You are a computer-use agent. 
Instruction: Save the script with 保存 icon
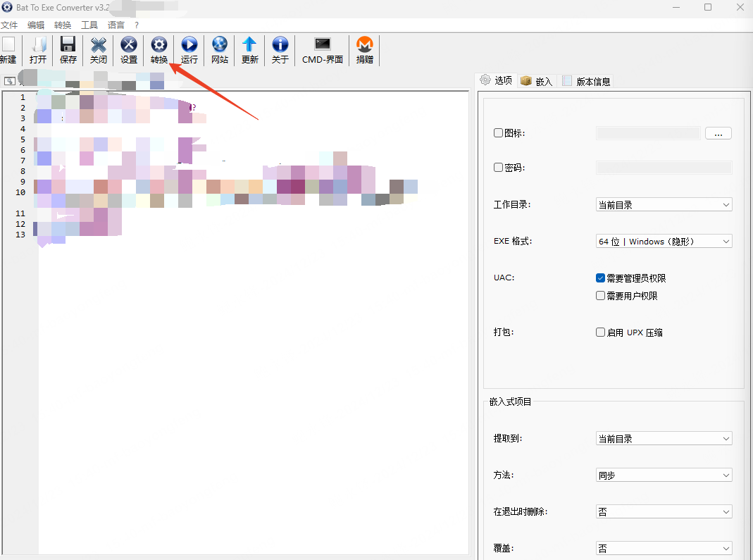(68, 50)
